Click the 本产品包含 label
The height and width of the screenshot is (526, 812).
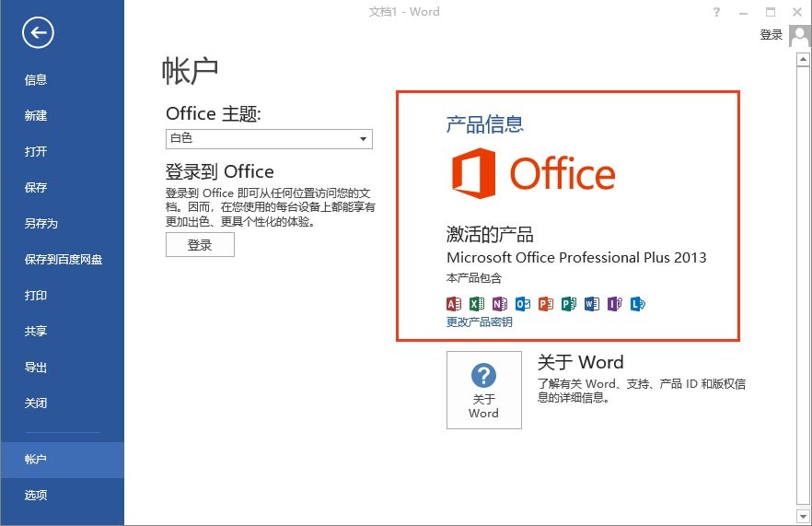pyautogui.click(x=474, y=278)
